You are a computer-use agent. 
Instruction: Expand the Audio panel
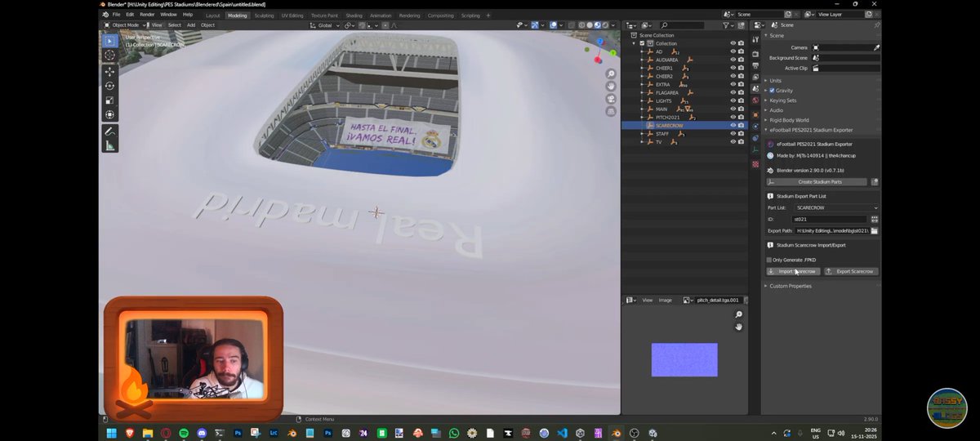point(776,110)
